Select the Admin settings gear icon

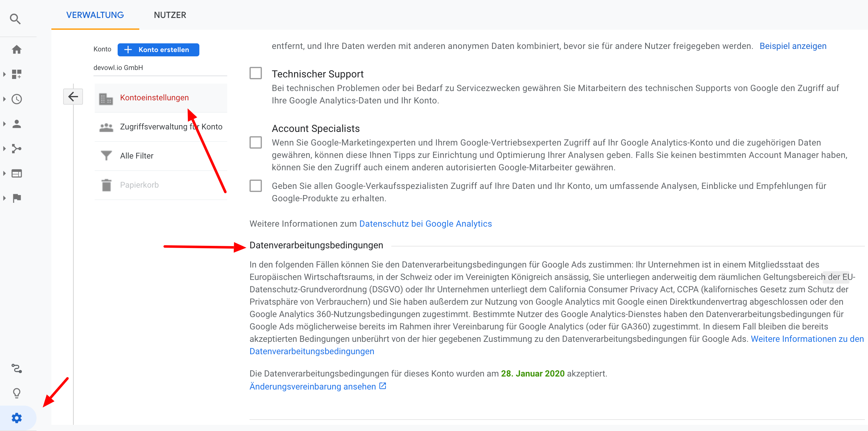[x=16, y=418]
